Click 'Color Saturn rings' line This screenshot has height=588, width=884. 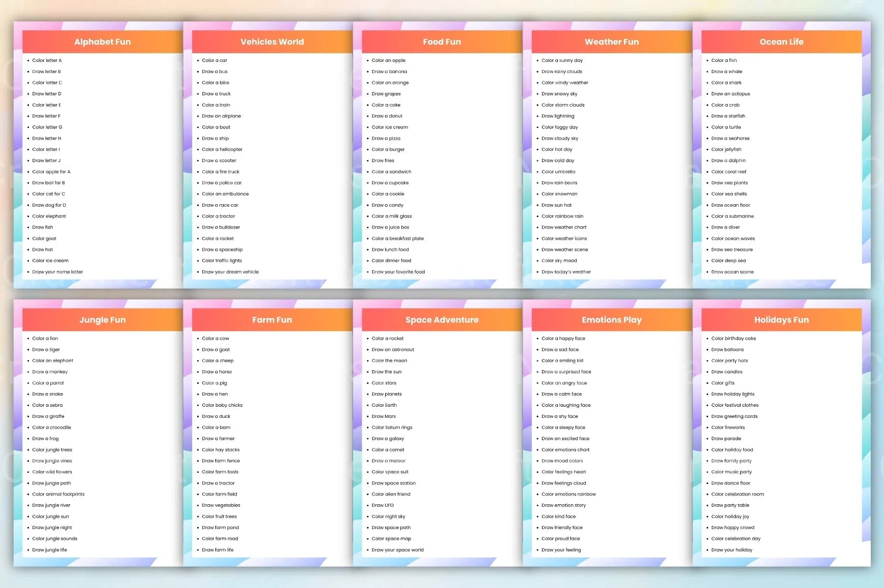[x=392, y=428]
